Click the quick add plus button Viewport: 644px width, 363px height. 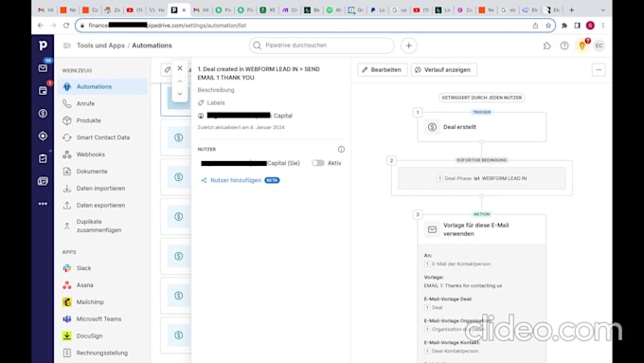tap(408, 45)
